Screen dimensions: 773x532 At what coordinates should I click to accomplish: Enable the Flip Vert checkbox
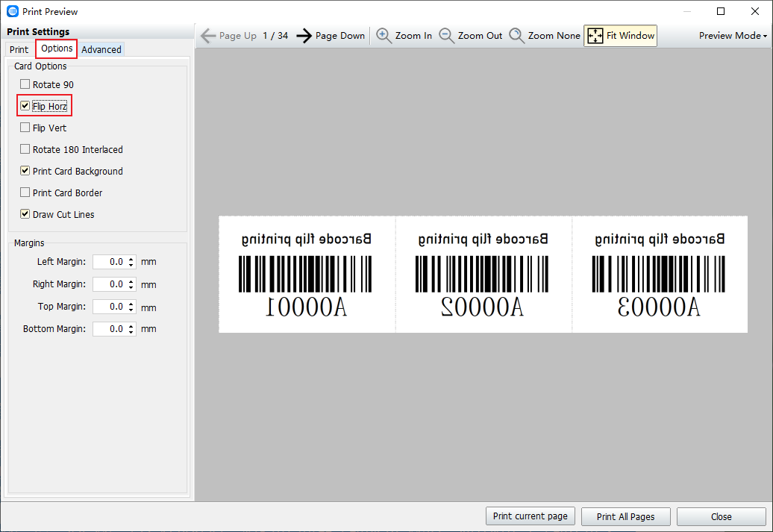click(x=25, y=127)
